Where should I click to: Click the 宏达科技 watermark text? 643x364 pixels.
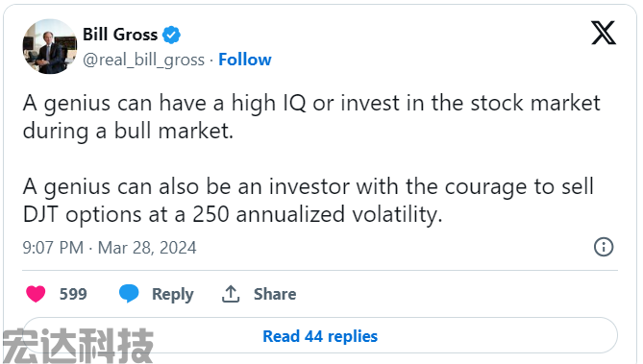pos(78,346)
